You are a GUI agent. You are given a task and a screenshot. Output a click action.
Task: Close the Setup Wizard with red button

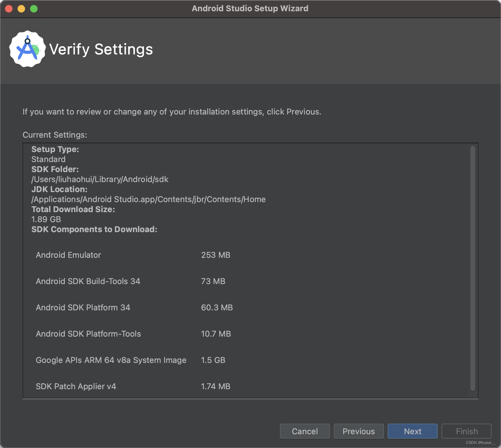click(x=9, y=9)
